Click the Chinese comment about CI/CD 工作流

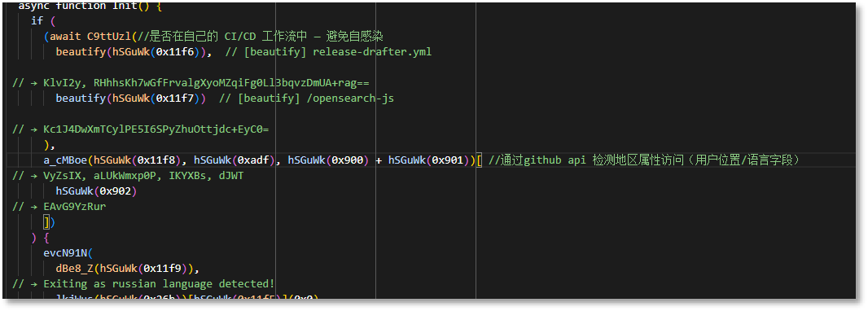click(x=261, y=37)
